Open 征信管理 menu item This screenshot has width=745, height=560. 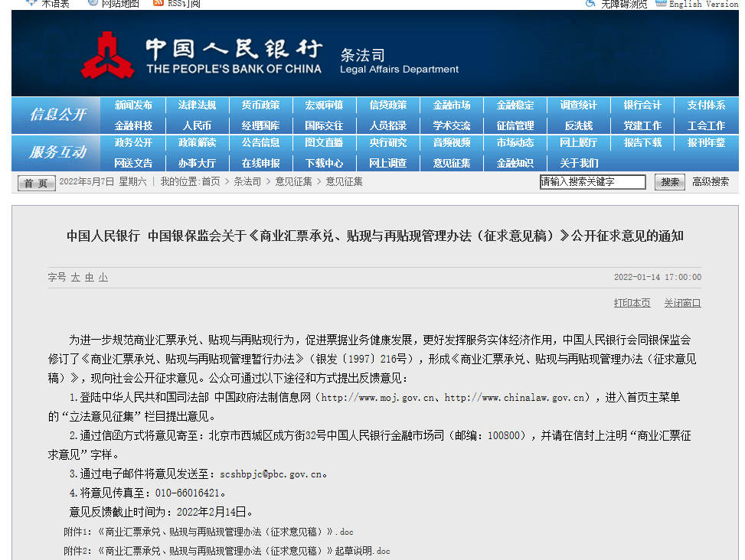coord(515,125)
